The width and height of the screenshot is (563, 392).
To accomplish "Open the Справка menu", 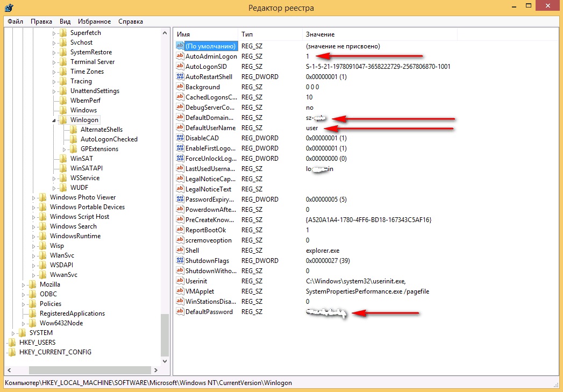I will click(131, 22).
